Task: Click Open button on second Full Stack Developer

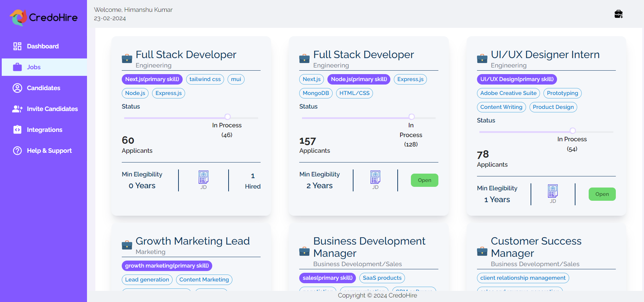Action: 424,180
